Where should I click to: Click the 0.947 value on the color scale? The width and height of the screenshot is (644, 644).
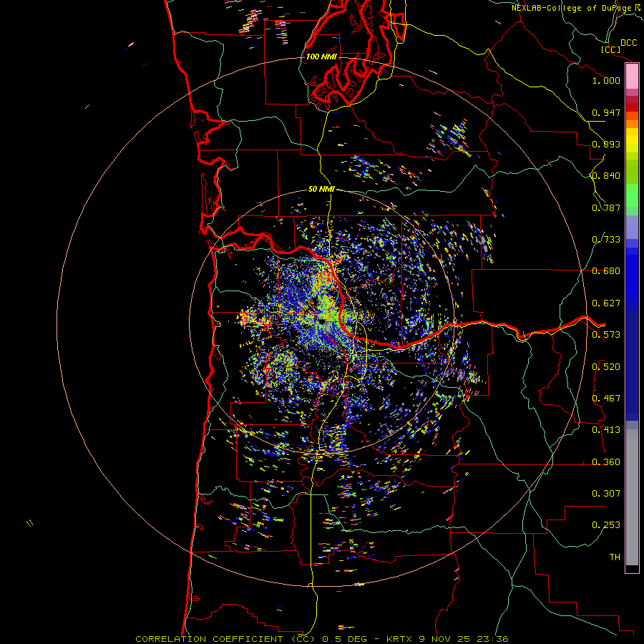tap(606, 112)
